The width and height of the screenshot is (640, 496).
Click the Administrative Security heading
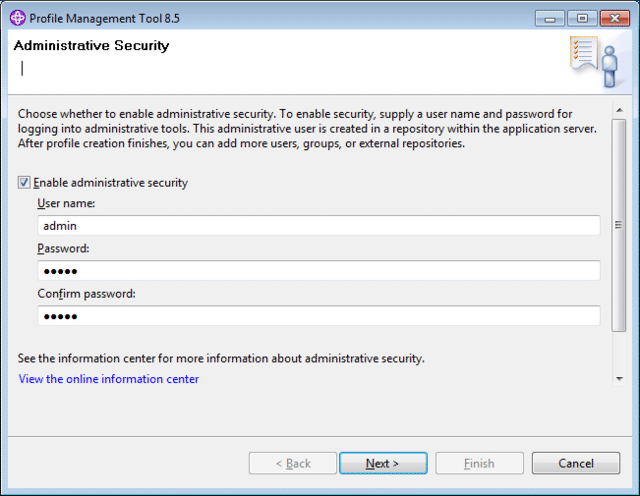[91, 46]
